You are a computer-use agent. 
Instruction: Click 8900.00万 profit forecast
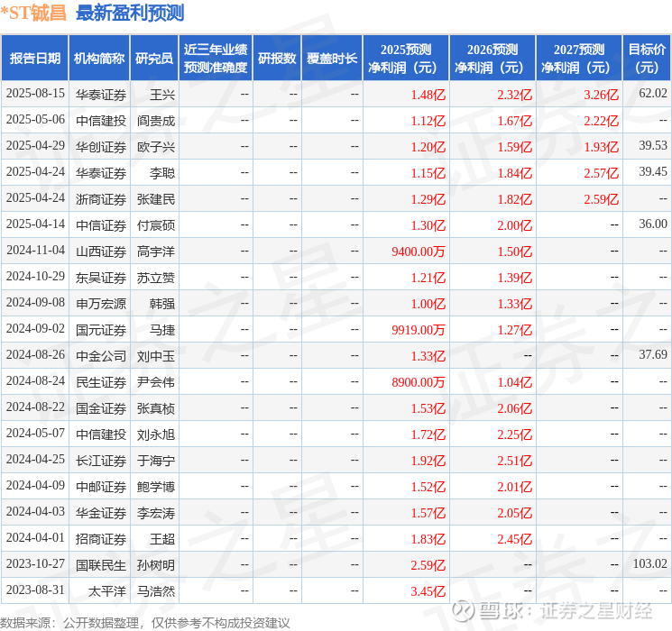[x=418, y=382]
